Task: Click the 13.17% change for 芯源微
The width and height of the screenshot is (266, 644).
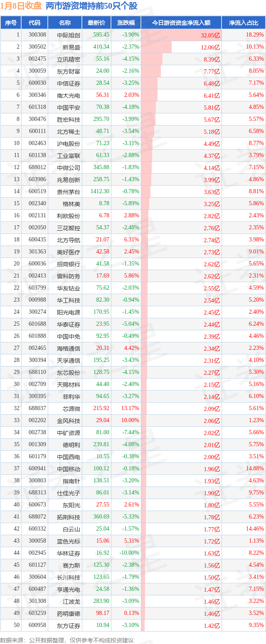Action: coord(130,408)
